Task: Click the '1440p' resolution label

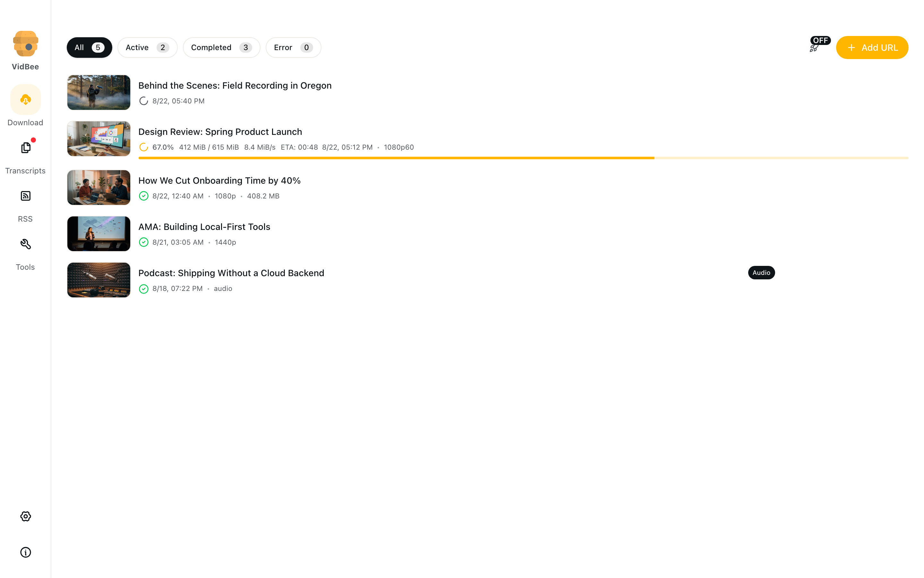Action: [x=225, y=242]
